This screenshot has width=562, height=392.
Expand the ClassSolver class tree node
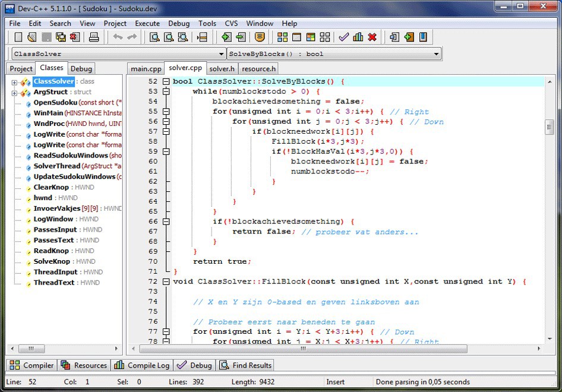point(14,82)
